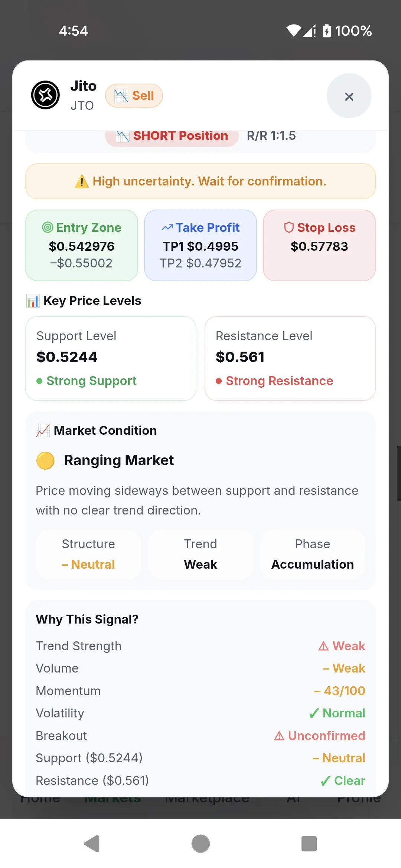Tap the Structure Neutral tile
This screenshot has height=868, width=401.
point(88,555)
